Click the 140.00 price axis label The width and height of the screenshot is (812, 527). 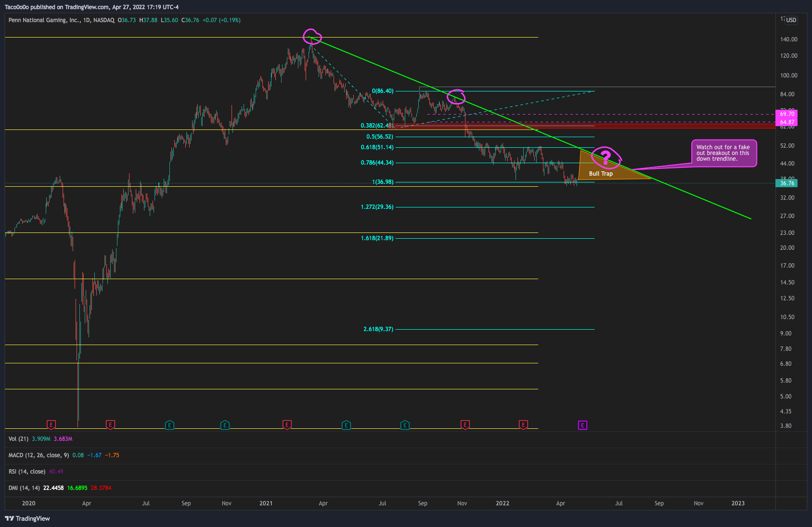789,39
